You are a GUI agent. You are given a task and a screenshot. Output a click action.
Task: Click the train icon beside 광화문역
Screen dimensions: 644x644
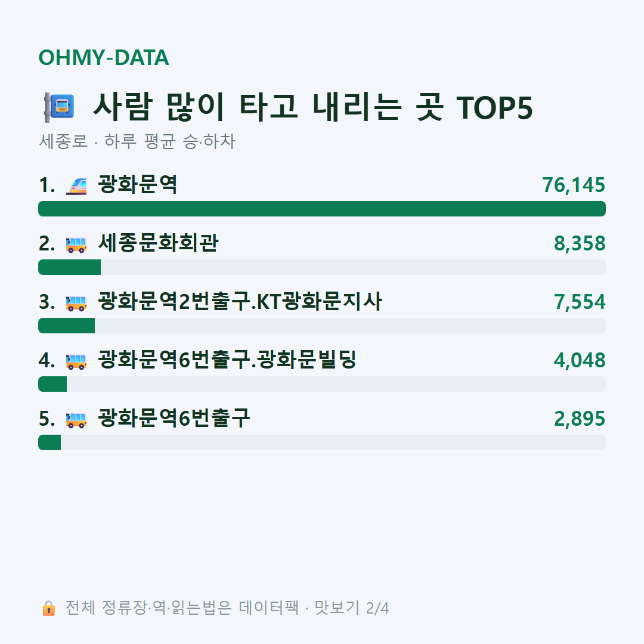[x=76, y=185]
